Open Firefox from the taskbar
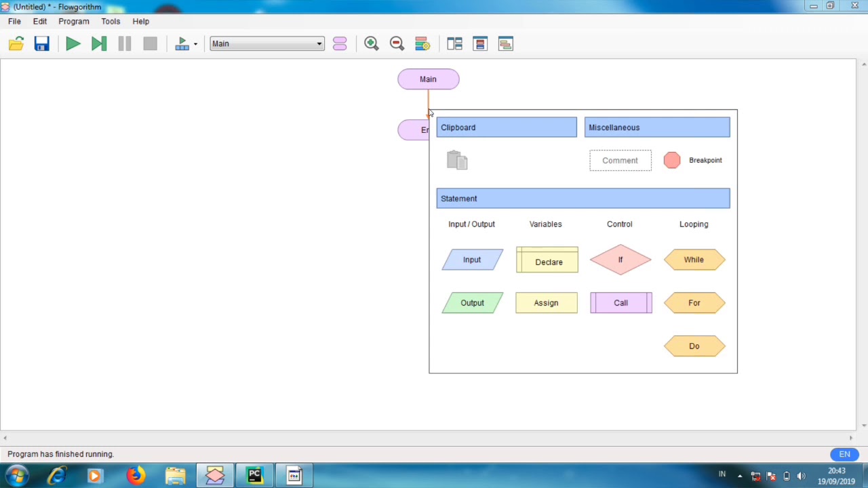Viewport: 868px width, 488px height. point(136,476)
